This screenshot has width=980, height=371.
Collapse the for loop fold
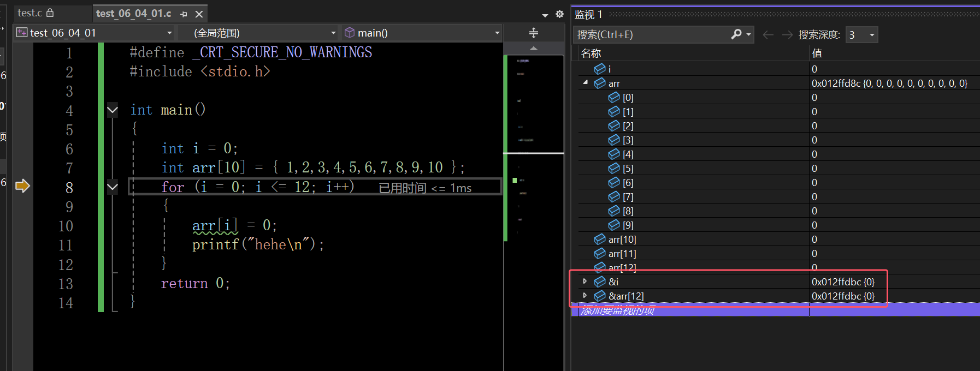coord(113,187)
